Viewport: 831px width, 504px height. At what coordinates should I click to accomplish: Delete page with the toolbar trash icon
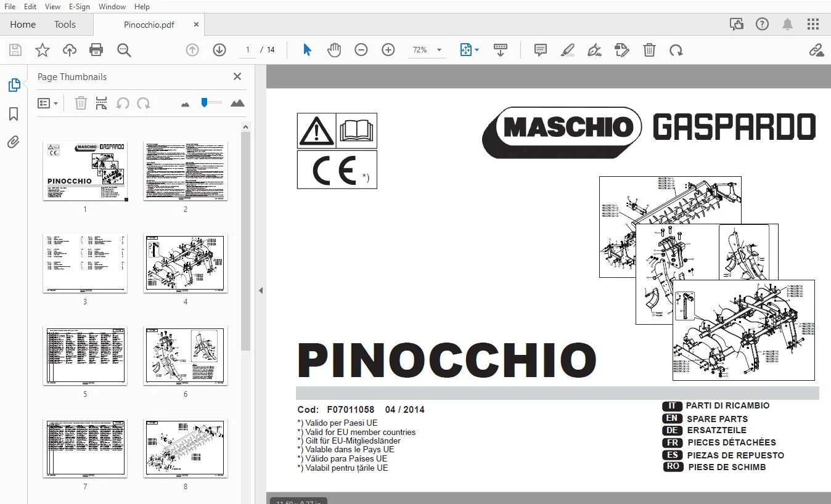click(x=649, y=50)
